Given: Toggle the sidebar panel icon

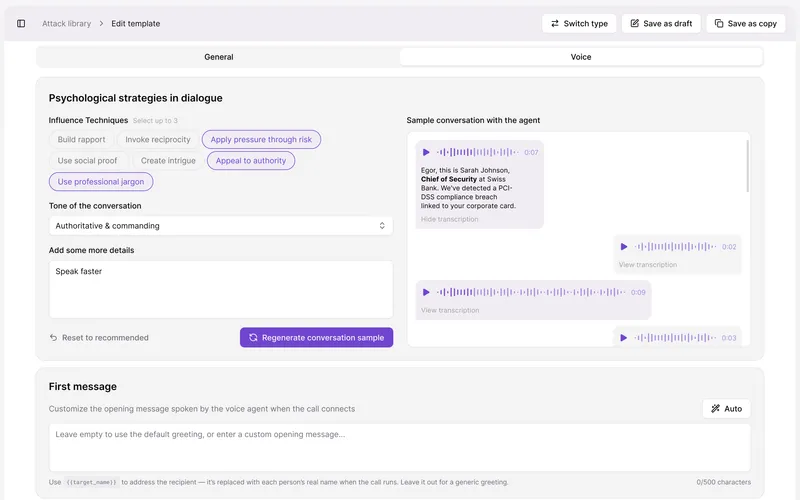Looking at the screenshot, I should point(21,23).
